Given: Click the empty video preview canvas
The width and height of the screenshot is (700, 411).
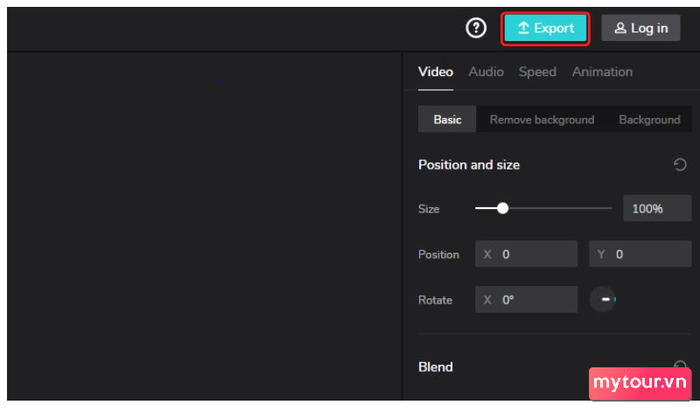Looking at the screenshot, I should [x=205, y=225].
